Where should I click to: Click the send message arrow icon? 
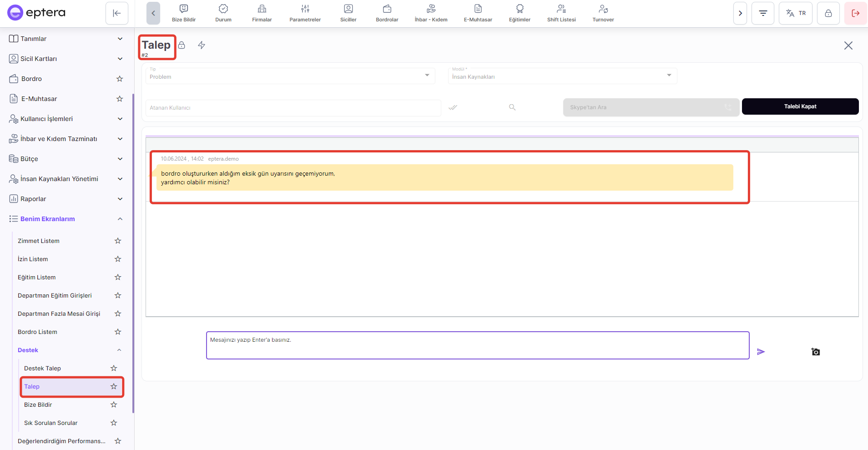[x=761, y=352]
